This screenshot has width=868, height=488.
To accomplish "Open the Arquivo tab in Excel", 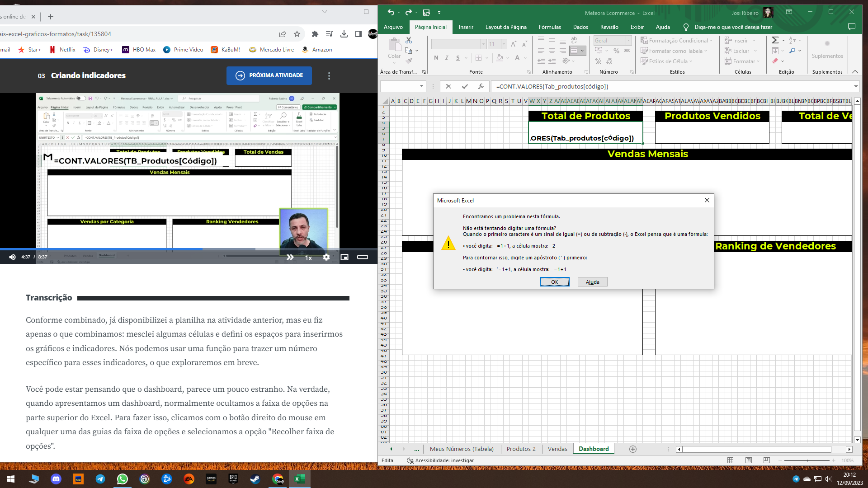I will (x=393, y=27).
